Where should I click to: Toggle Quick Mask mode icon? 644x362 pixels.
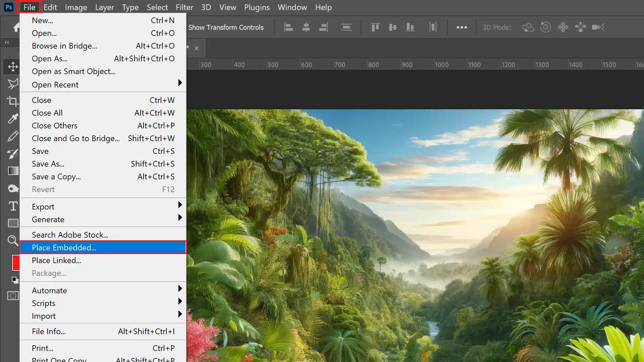tap(13, 296)
